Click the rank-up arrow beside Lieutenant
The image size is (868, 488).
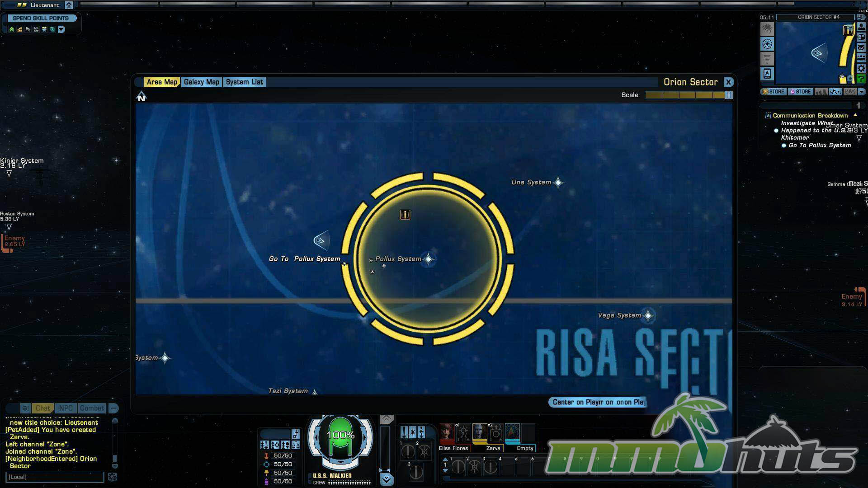pyautogui.click(x=69, y=5)
